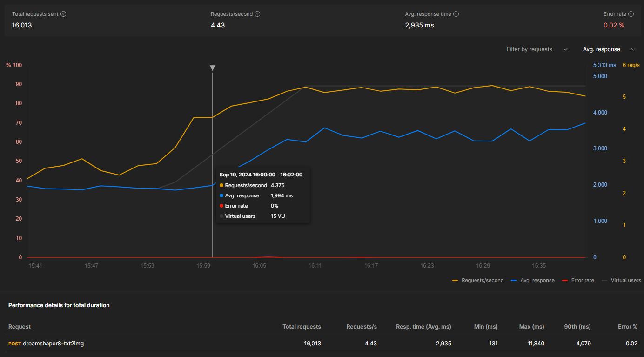The image size is (644, 357).
Task: Click the 2,935 ms average response value
Action: coord(419,25)
